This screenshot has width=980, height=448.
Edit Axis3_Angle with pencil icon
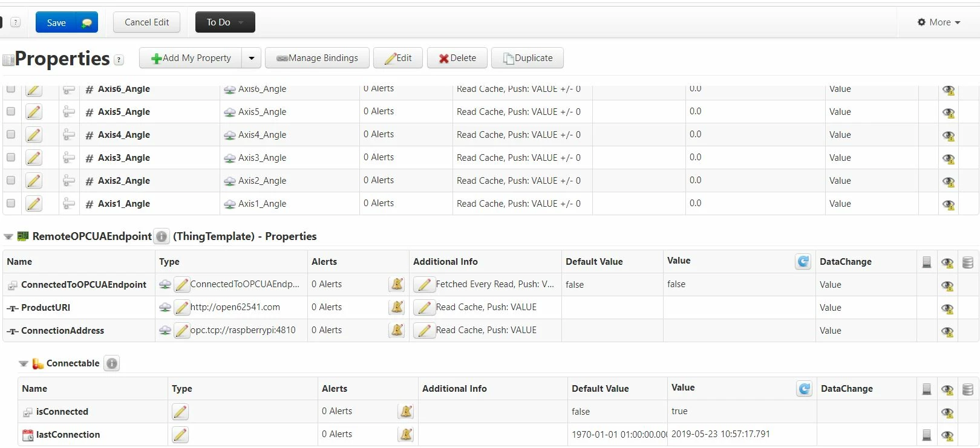click(34, 158)
